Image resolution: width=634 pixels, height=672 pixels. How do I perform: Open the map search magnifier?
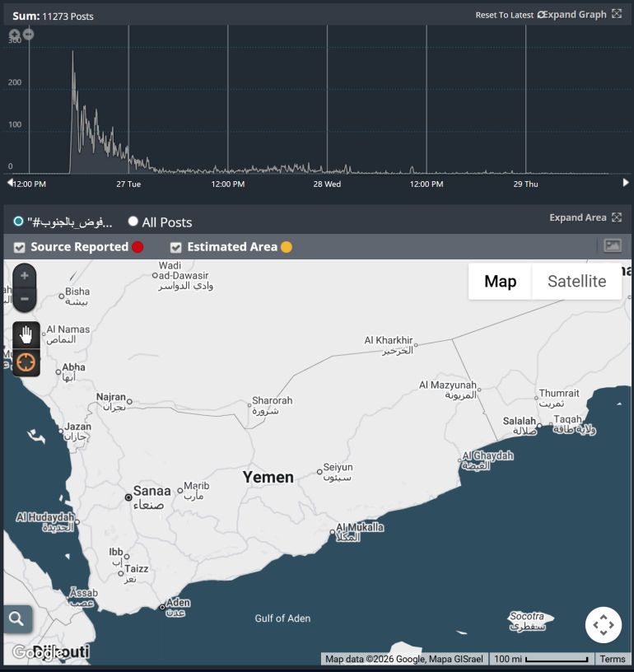pos(16,618)
